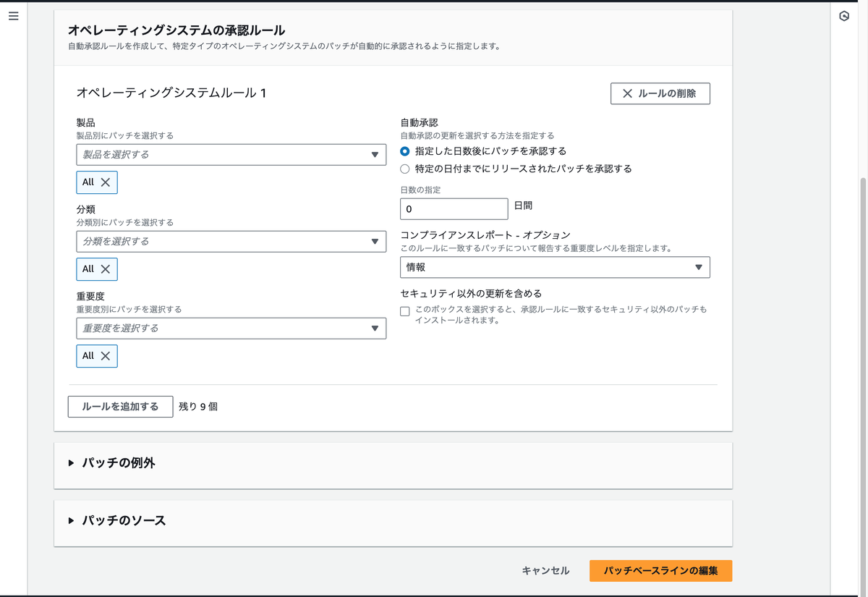Image resolution: width=868 pixels, height=597 pixels.
Task: Select 特定の日付までにリリースされたパッチを承認する radio option
Action: click(405, 169)
